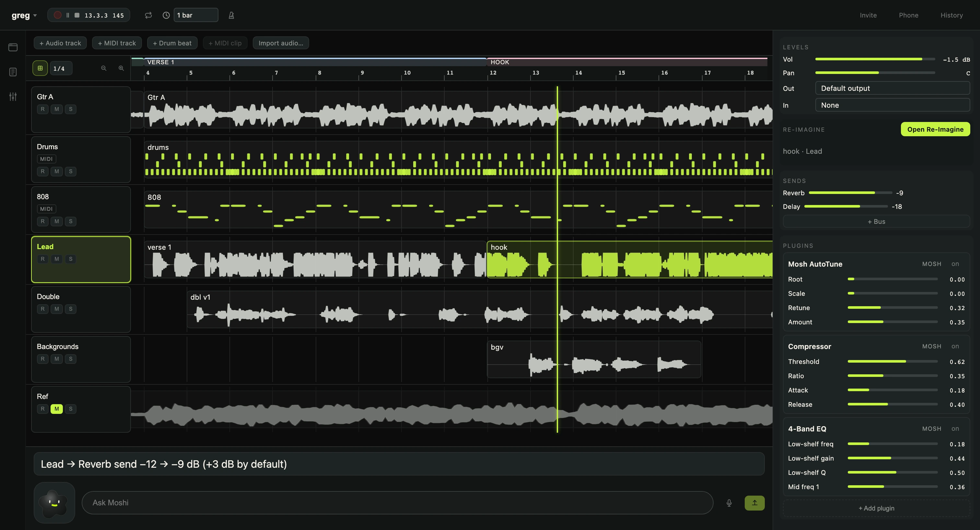Click the + MIDI track button
Screen dimensions: 980x530
tap(117, 43)
